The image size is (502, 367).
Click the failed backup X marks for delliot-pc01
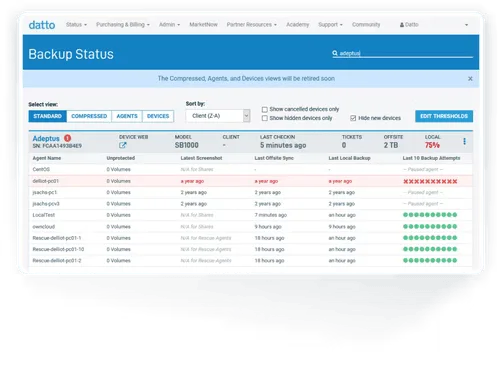[430, 181]
